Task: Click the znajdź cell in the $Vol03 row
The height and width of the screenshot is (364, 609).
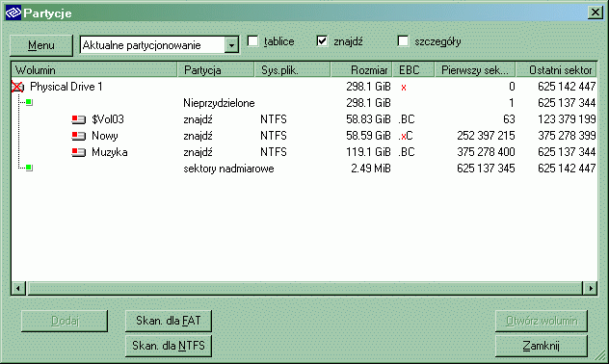Action: coord(198,119)
